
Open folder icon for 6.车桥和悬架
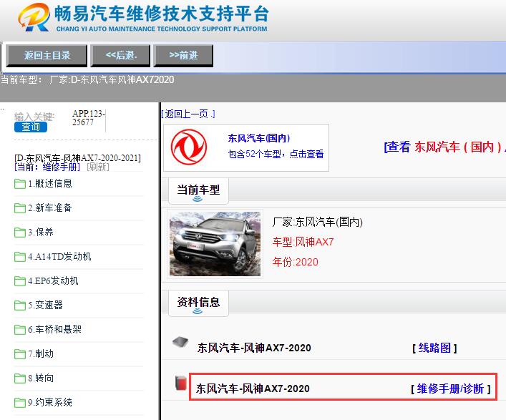coord(20,330)
